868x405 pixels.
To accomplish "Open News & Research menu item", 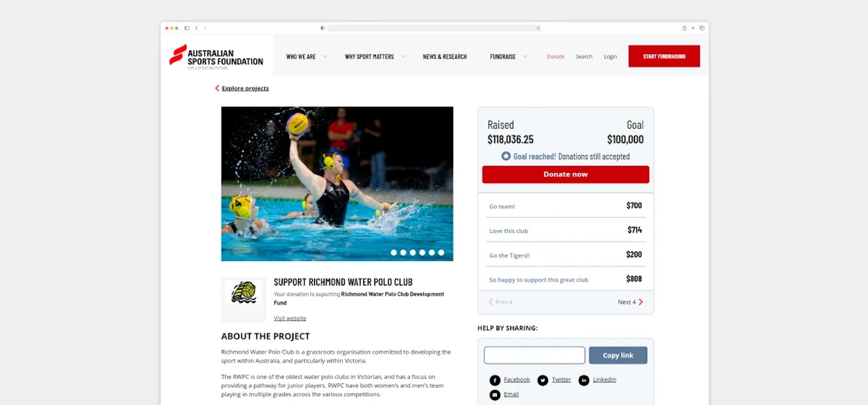I will pos(445,57).
